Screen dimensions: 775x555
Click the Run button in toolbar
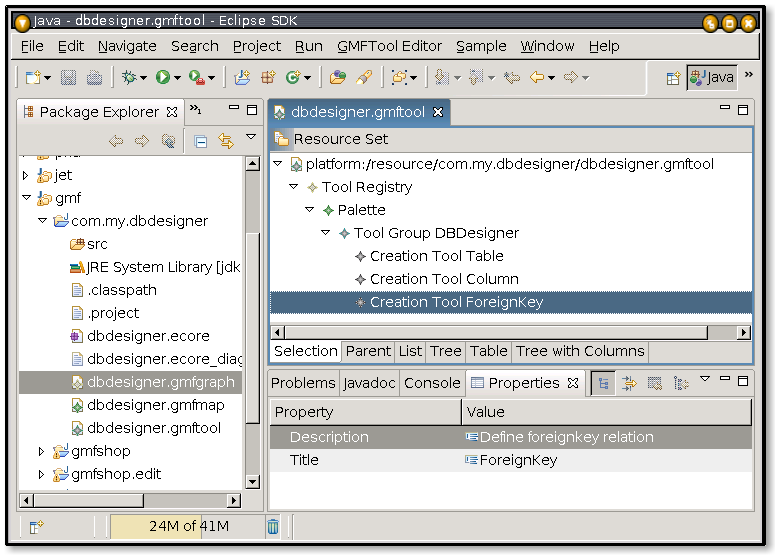tap(162, 77)
